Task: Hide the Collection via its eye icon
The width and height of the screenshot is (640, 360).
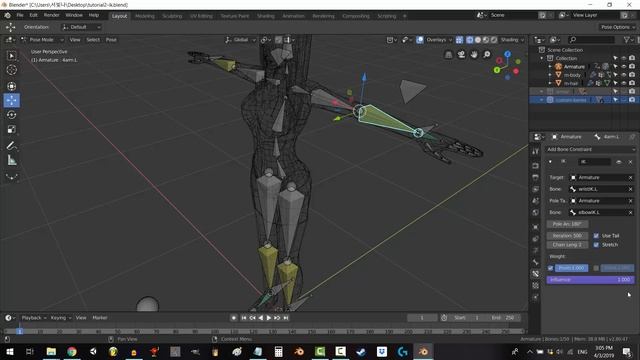Action: pos(624,58)
